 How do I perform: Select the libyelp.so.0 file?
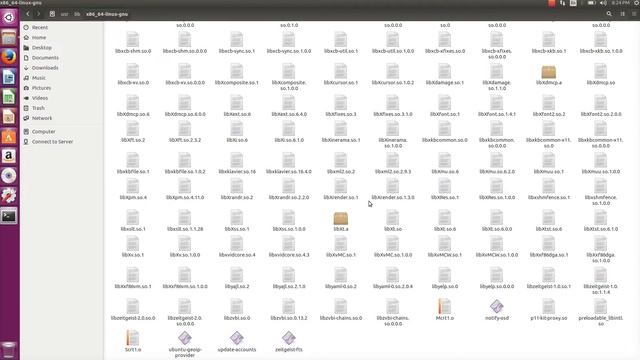tap(445, 279)
